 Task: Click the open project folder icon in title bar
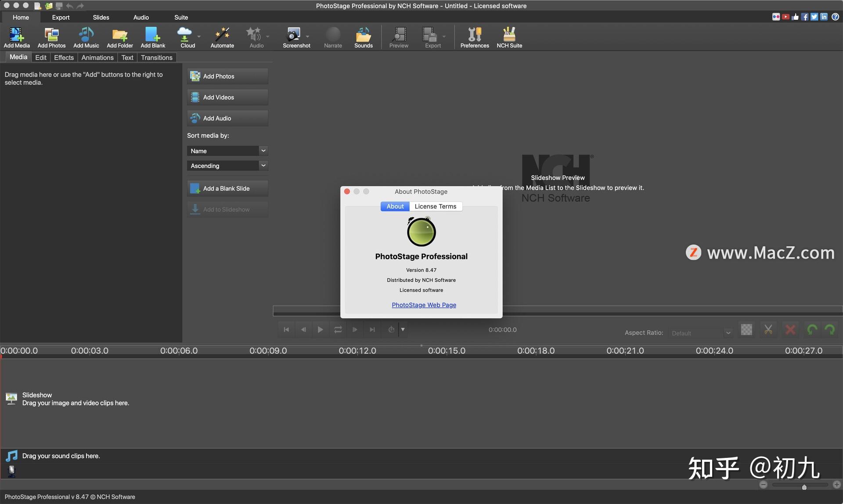(x=49, y=6)
